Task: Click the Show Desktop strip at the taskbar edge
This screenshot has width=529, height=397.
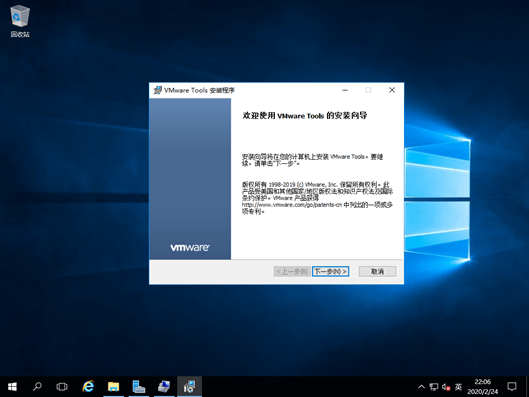Action: 527,387
